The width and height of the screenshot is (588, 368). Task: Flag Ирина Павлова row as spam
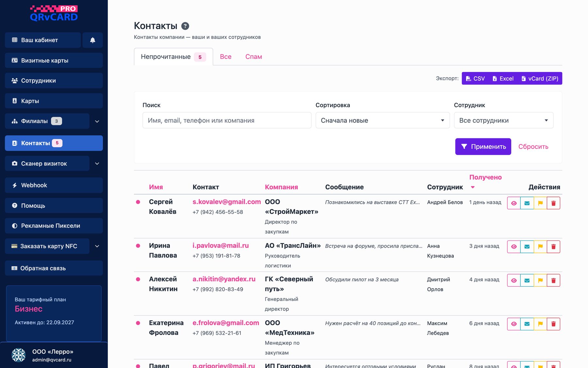tap(540, 247)
